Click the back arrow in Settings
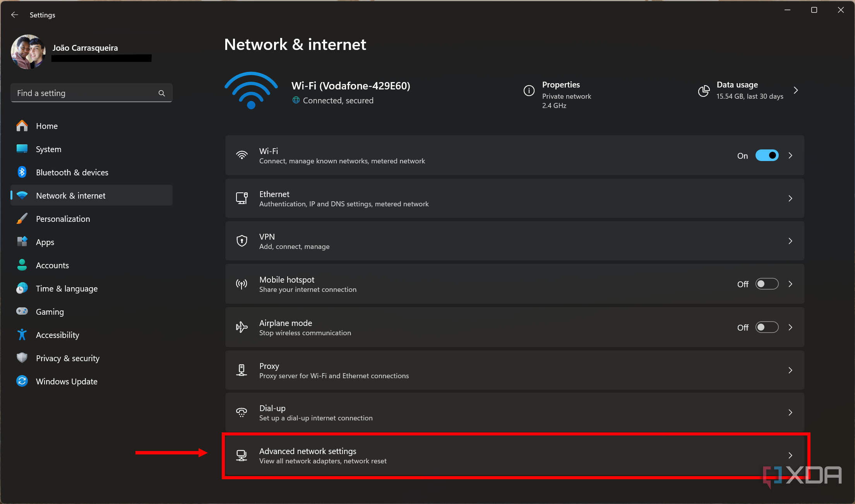The height and width of the screenshot is (504, 855). click(x=15, y=15)
